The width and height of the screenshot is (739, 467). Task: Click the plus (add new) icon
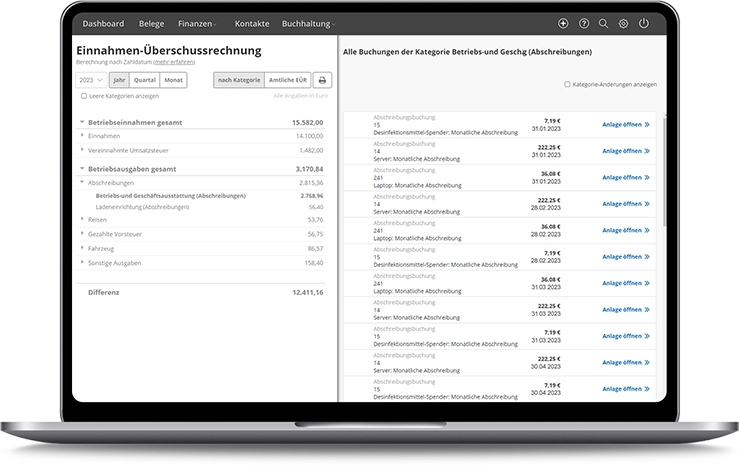tap(563, 24)
